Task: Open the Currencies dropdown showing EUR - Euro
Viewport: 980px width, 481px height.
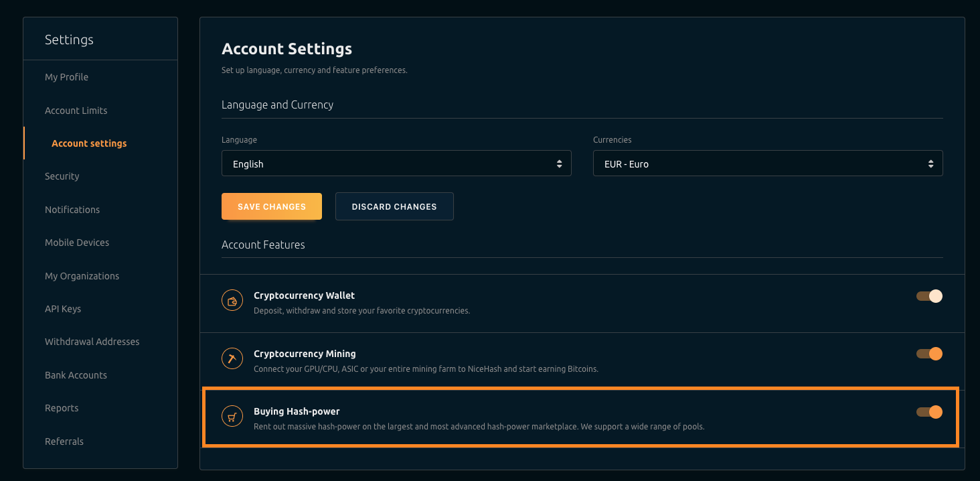Action: point(768,163)
